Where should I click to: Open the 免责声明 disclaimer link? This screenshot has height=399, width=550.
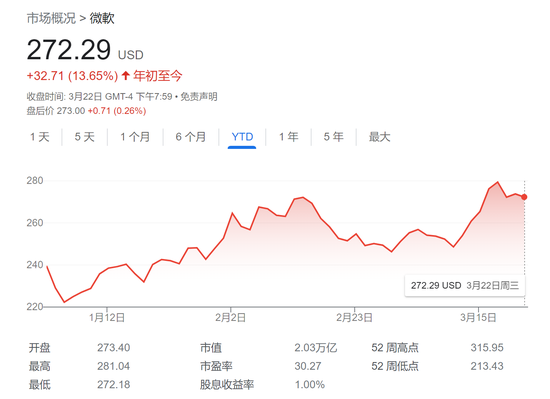coord(199,96)
